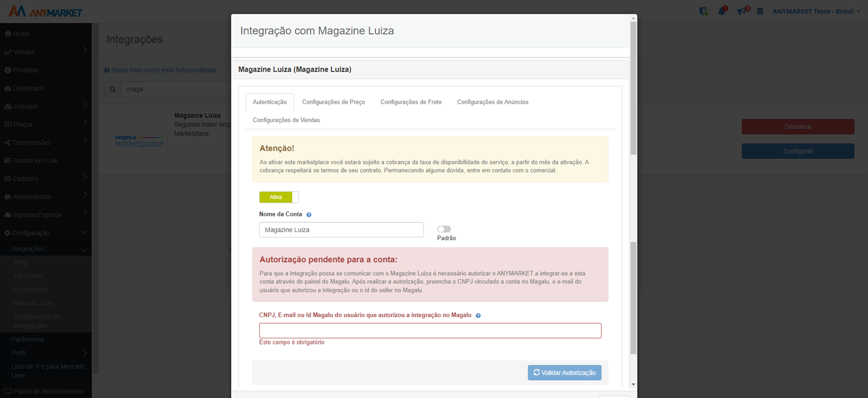Click the Nome da Conta input field
868x398 pixels.
[341, 230]
